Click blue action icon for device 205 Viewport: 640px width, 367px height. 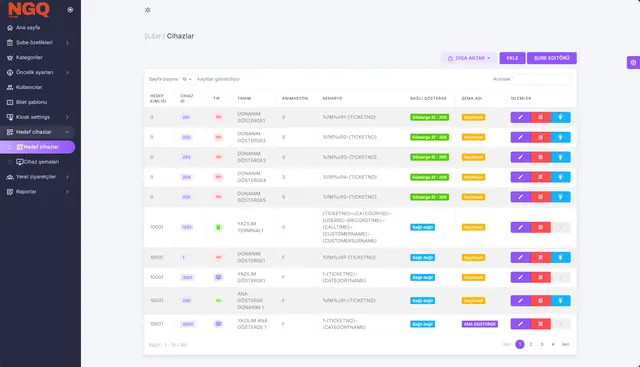pos(560,197)
